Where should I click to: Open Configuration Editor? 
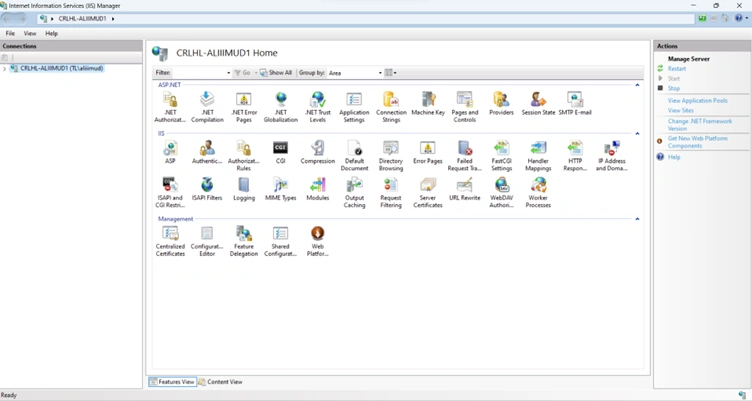(x=207, y=241)
